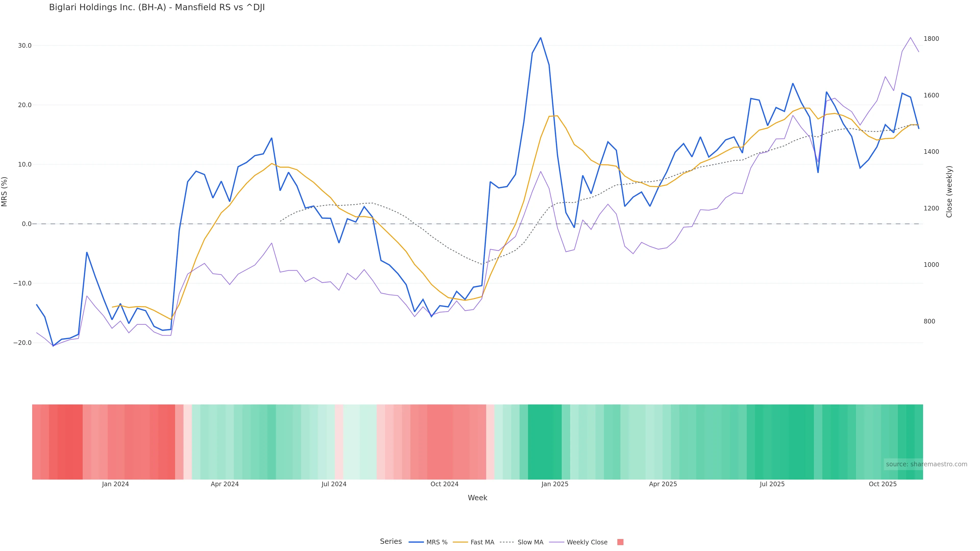Click the Jan 2025 x-axis label
980x551 pixels.
tap(555, 484)
